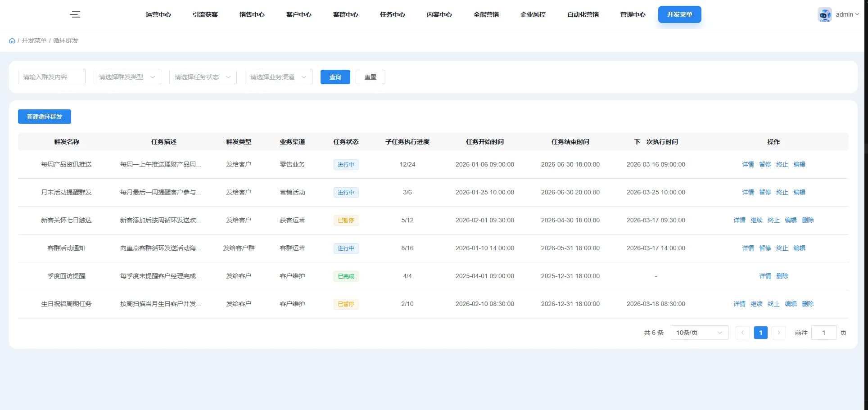This screenshot has width=868, height=410.
Task: Click 暂停 for 客群活动通知
Action: [x=765, y=248]
